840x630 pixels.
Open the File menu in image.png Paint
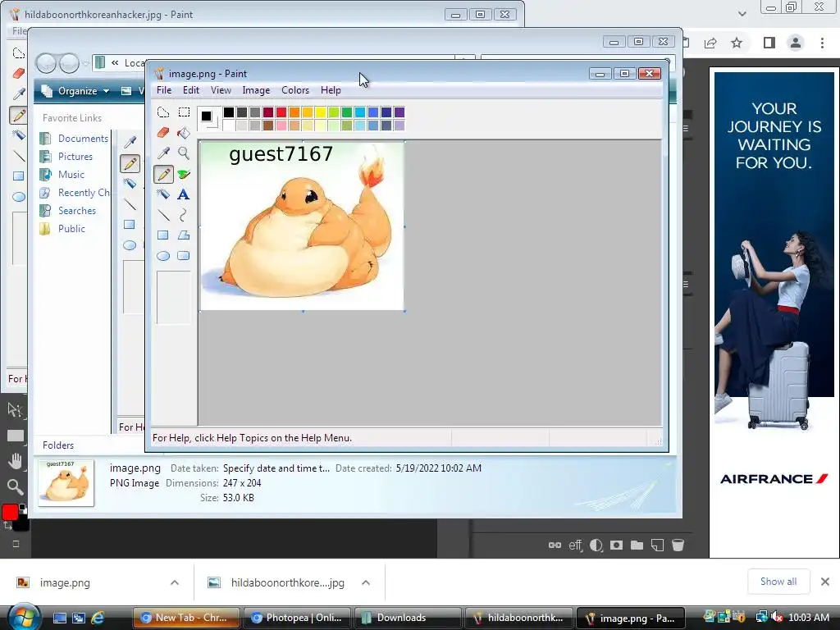click(x=164, y=90)
